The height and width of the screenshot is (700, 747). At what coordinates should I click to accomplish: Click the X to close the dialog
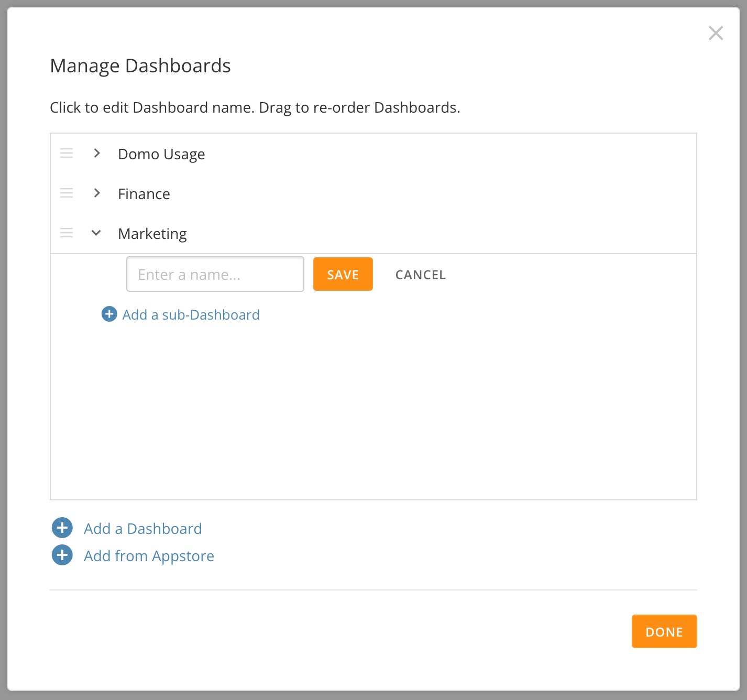click(716, 33)
